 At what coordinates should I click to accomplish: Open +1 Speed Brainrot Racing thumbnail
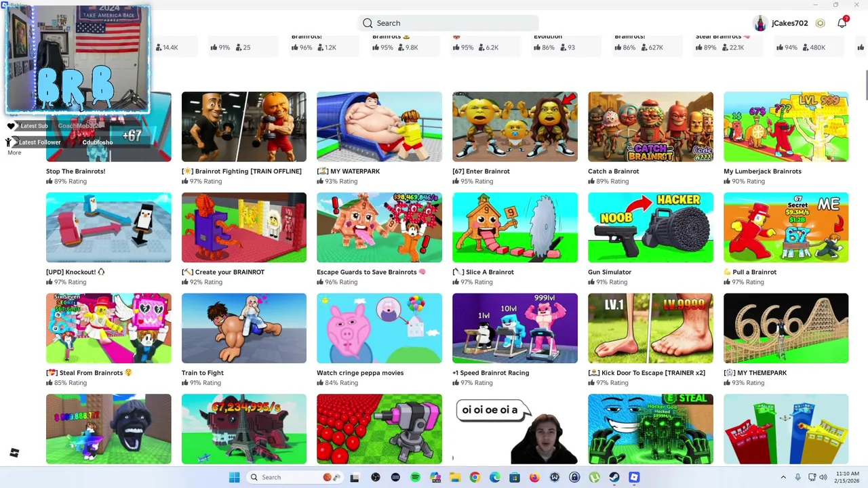coord(515,329)
